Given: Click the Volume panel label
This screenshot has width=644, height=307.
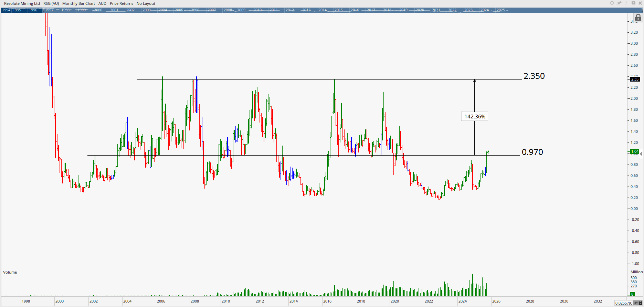Looking at the screenshot, I should tap(10, 272).
